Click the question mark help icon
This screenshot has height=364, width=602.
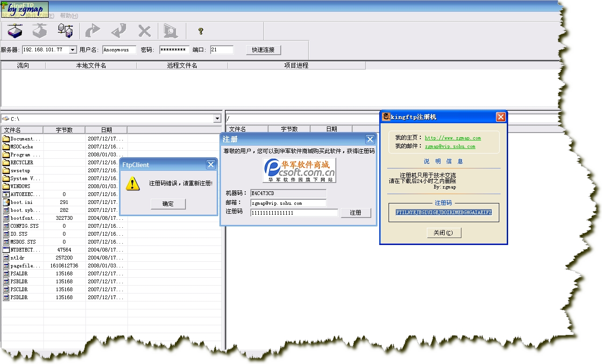(x=201, y=31)
